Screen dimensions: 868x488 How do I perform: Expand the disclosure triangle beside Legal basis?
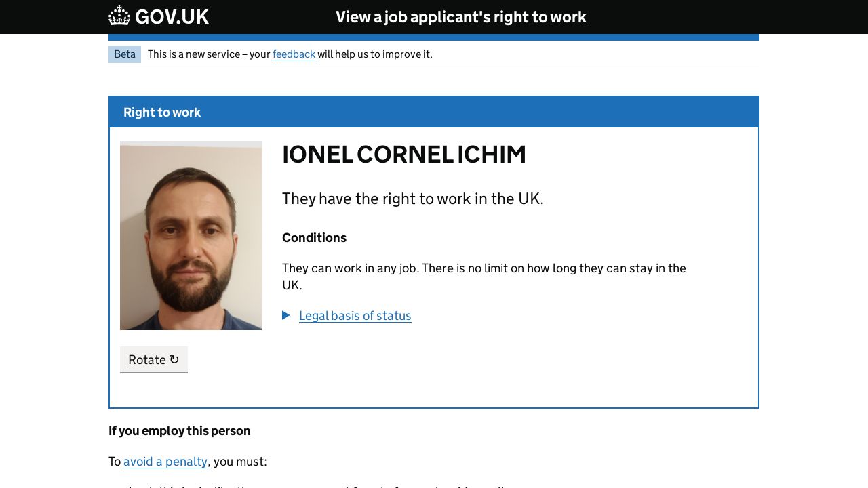(x=286, y=315)
